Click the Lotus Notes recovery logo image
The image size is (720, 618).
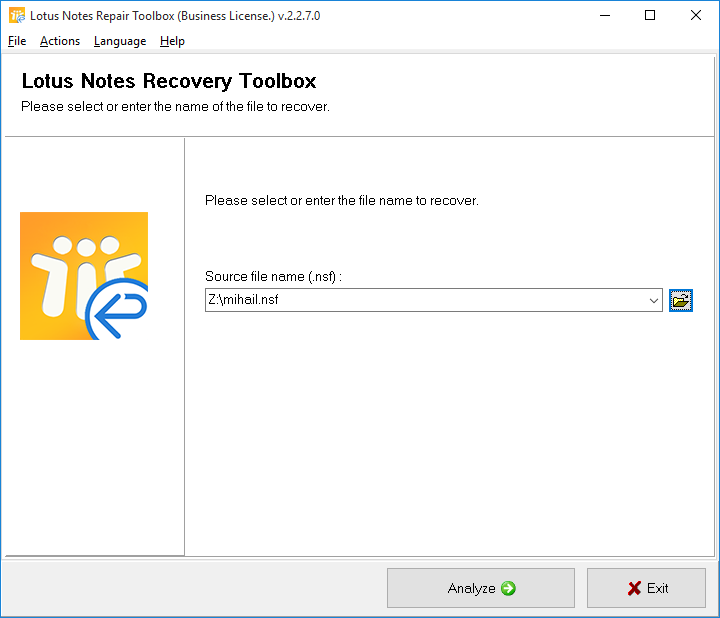click(84, 276)
